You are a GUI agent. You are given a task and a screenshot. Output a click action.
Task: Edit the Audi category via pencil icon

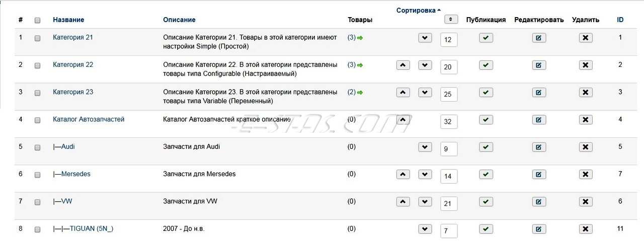pyautogui.click(x=539, y=147)
